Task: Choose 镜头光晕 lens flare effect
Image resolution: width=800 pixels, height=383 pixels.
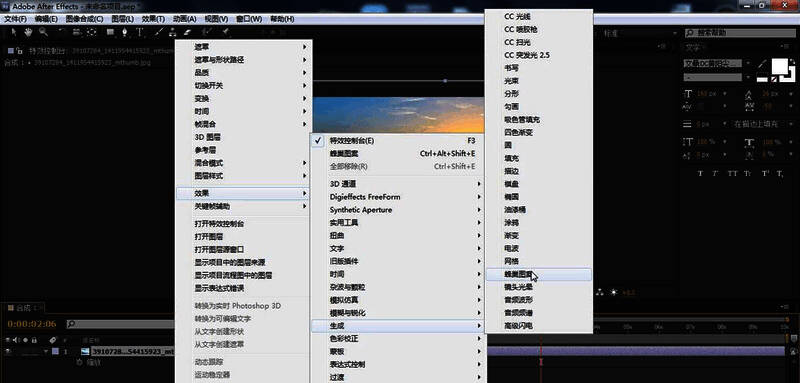Action: click(539, 287)
